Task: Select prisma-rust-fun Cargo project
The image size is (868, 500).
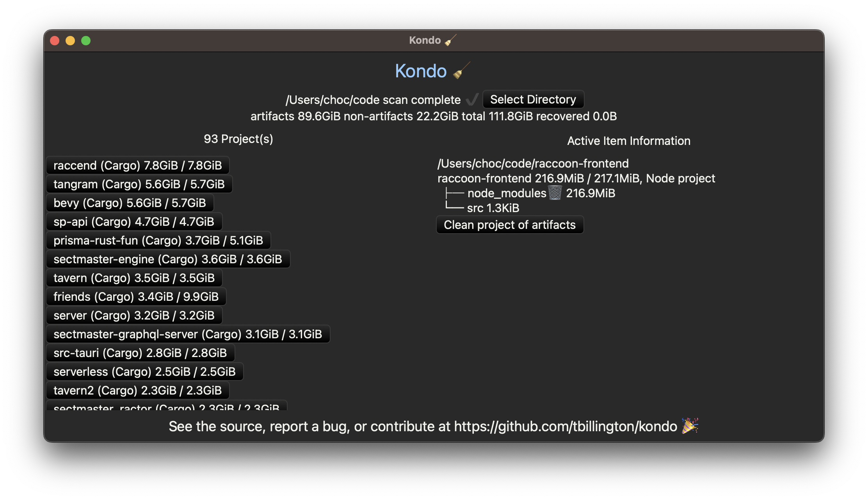Action: click(x=158, y=241)
